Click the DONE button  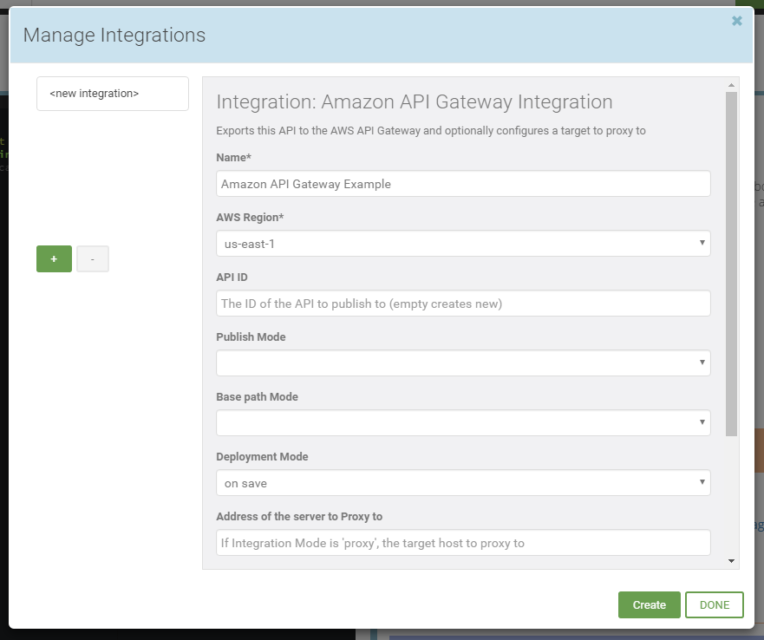(714, 605)
